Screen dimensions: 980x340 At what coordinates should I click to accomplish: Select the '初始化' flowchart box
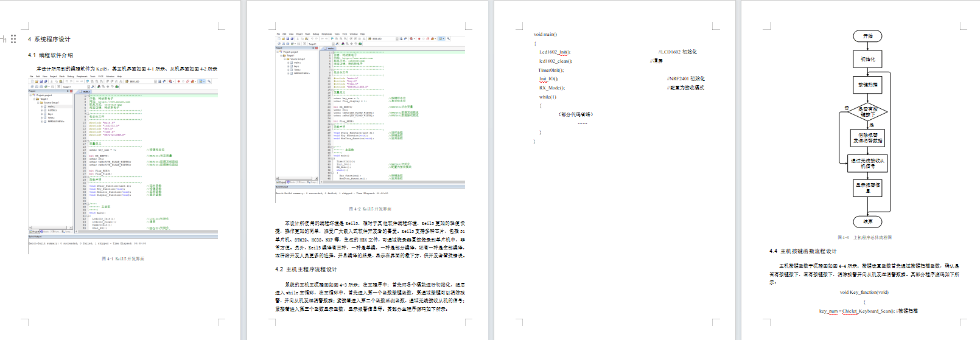point(867,60)
